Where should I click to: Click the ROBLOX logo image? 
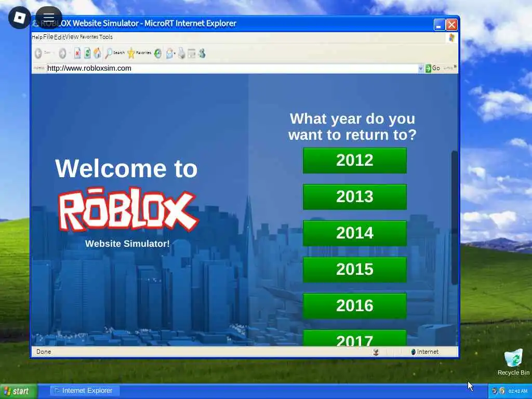(x=128, y=209)
